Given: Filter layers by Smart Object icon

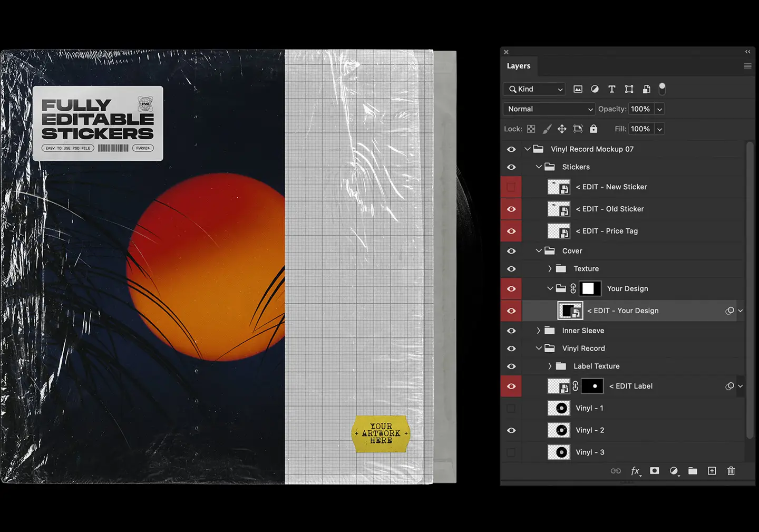Looking at the screenshot, I should [646, 89].
